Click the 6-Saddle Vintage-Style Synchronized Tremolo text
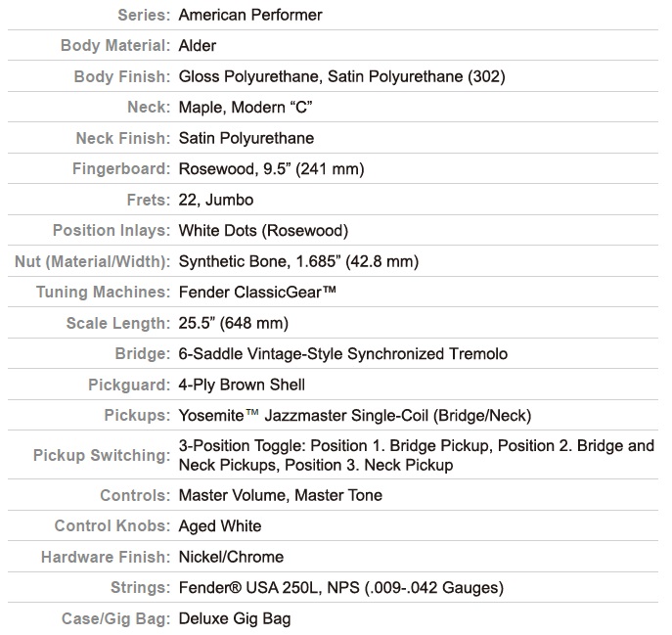 point(343,354)
